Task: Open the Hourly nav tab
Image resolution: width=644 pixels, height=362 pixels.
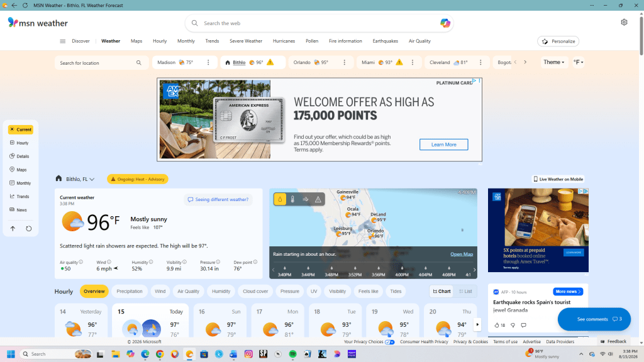Action: coord(160,41)
